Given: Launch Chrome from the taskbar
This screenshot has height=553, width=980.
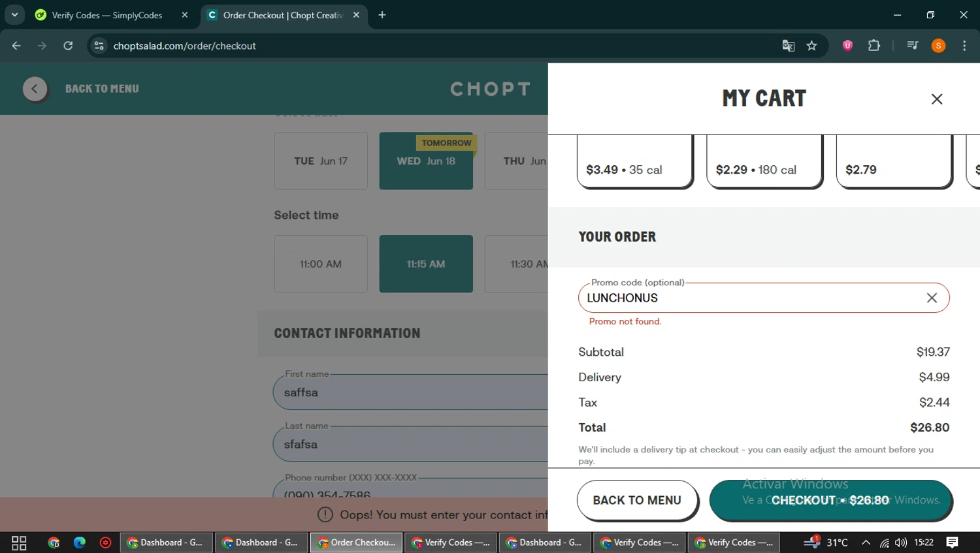Looking at the screenshot, I should pyautogui.click(x=54, y=543).
